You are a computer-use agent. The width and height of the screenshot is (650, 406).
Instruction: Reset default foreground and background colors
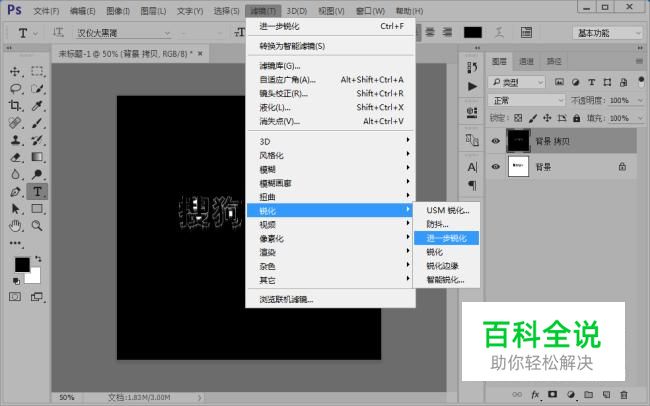tap(16, 281)
